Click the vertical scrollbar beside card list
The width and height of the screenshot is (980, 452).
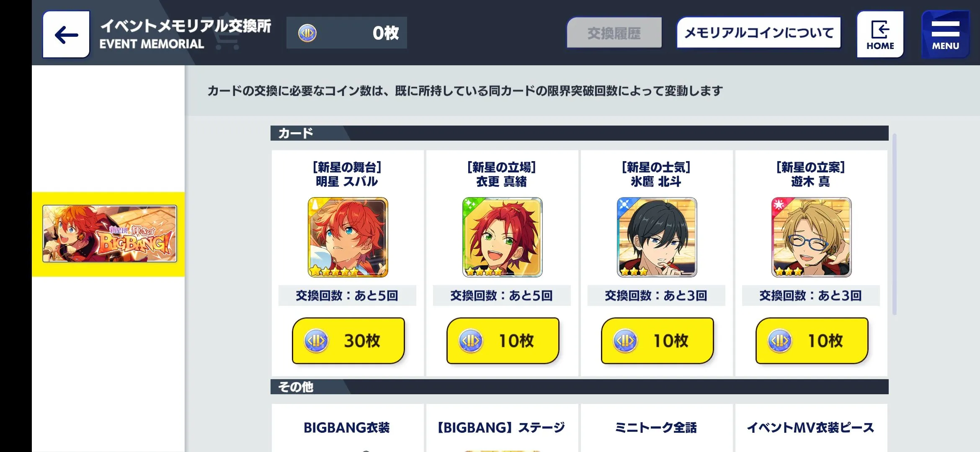(894, 224)
